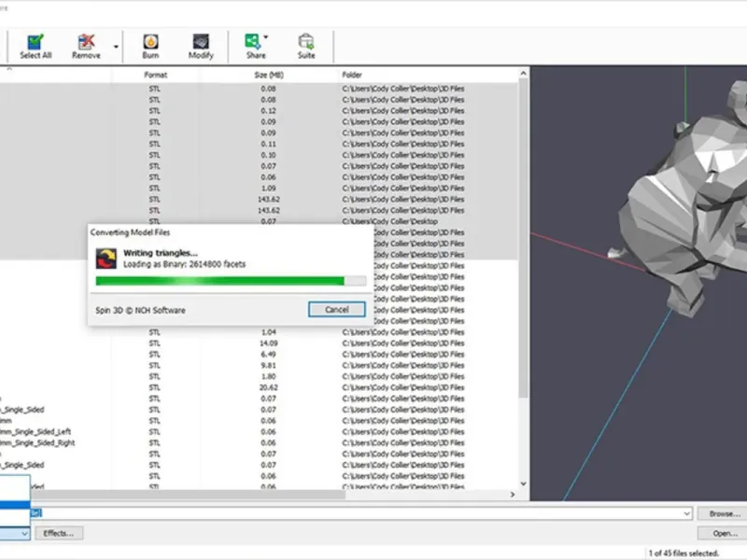Expand the output format dropdown arrow
The image size is (747, 560).
[x=24, y=534]
